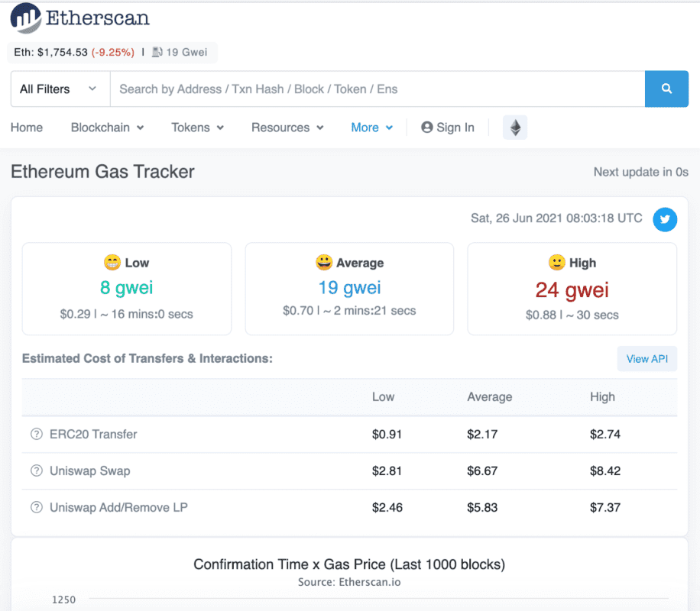
Task: Click the Next update in 0s text
Action: click(640, 173)
